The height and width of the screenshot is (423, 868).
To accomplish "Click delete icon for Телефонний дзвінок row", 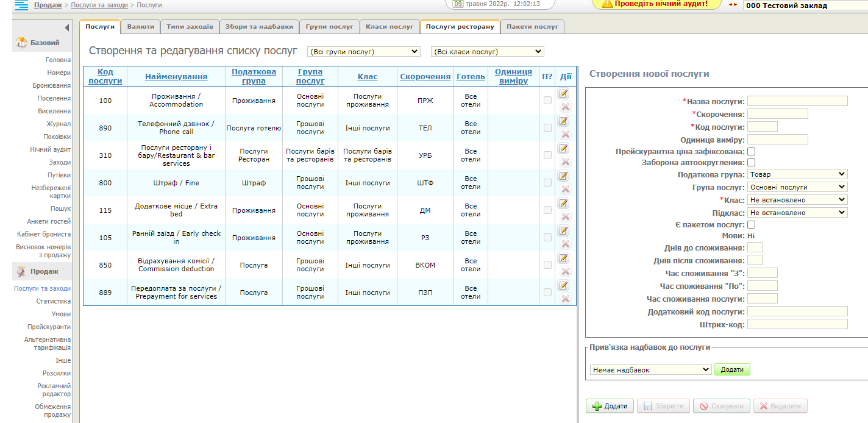I will click(565, 134).
